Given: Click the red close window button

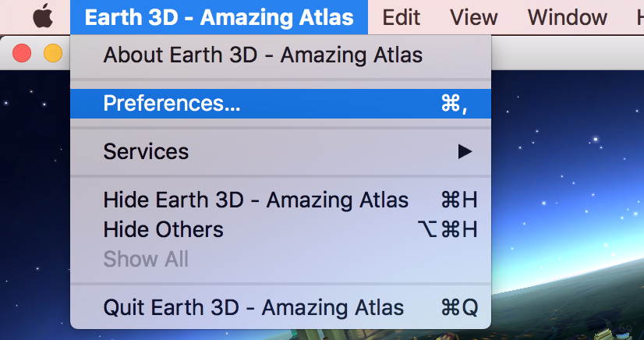Looking at the screenshot, I should (22, 54).
